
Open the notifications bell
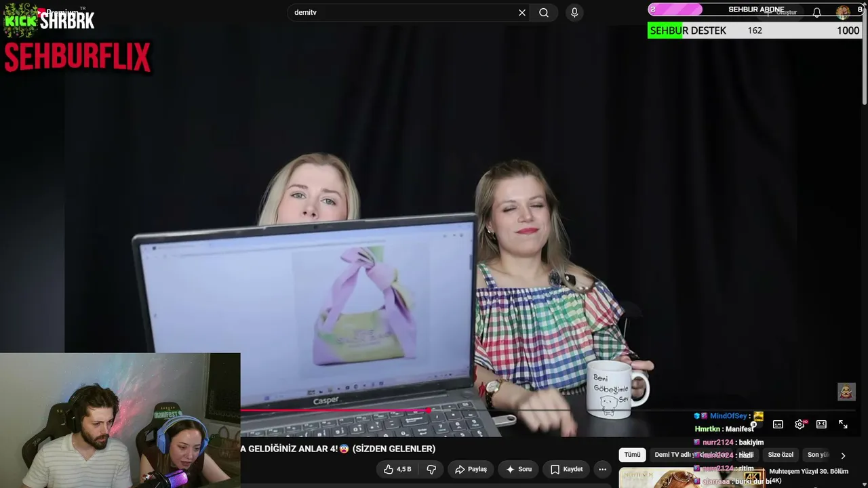point(817,12)
